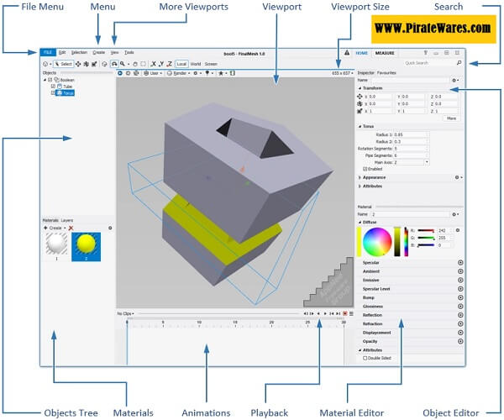Click the zoom magnifier tool icon
504x420 pixels.
click(123, 63)
